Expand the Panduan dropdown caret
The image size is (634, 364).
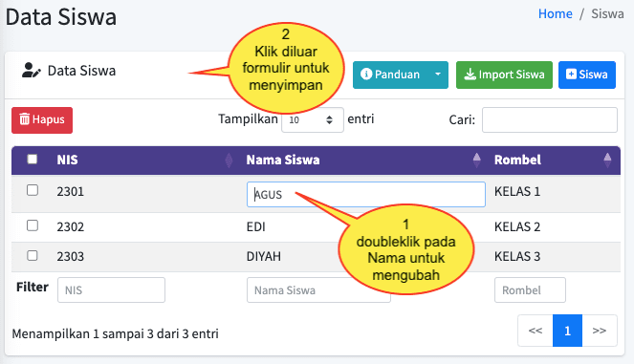(438, 75)
